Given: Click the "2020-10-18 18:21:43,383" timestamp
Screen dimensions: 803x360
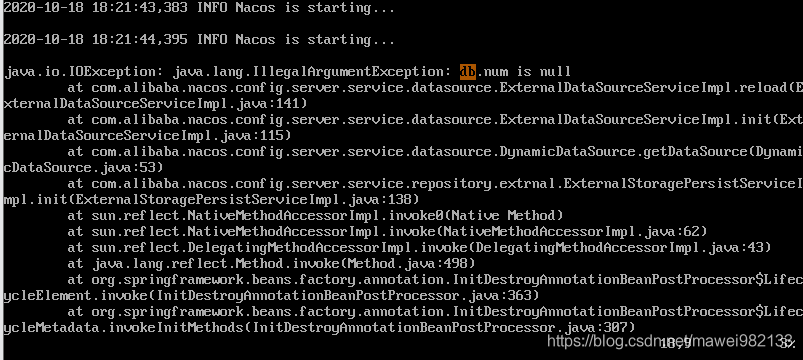Looking at the screenshot, I should (x=96, y=8).
